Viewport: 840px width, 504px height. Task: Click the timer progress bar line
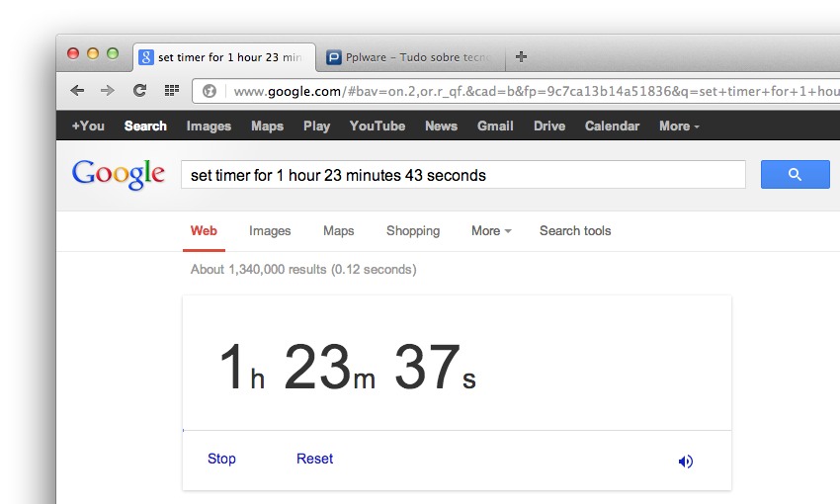pyautogui.click(x=457, y=430)
